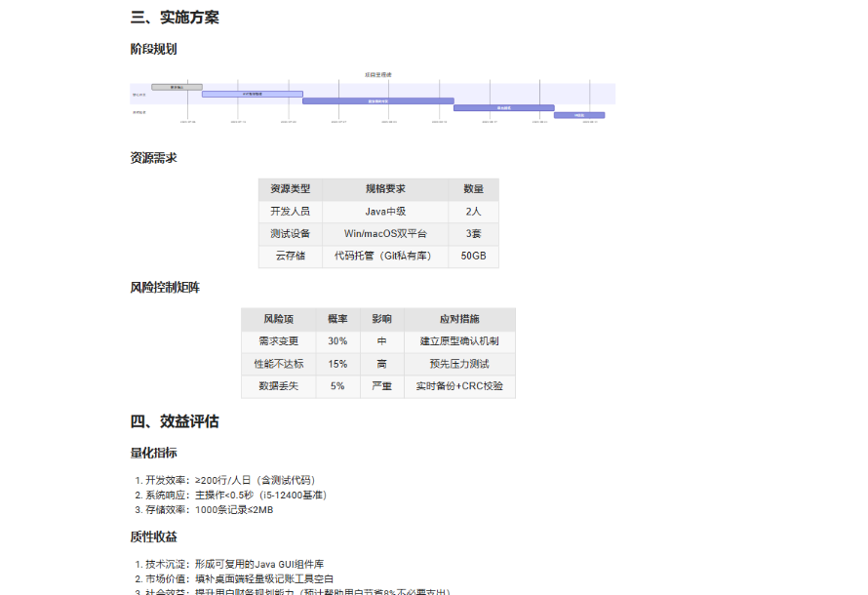Click the 影响 column header
Viewport: 868px width, 595px height.
click(382, 319)
